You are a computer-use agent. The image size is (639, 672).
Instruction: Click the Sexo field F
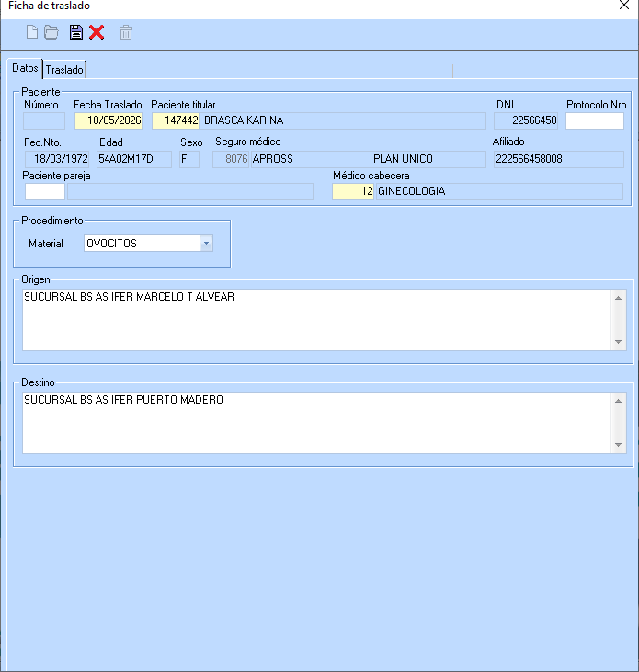coord(189,159)
